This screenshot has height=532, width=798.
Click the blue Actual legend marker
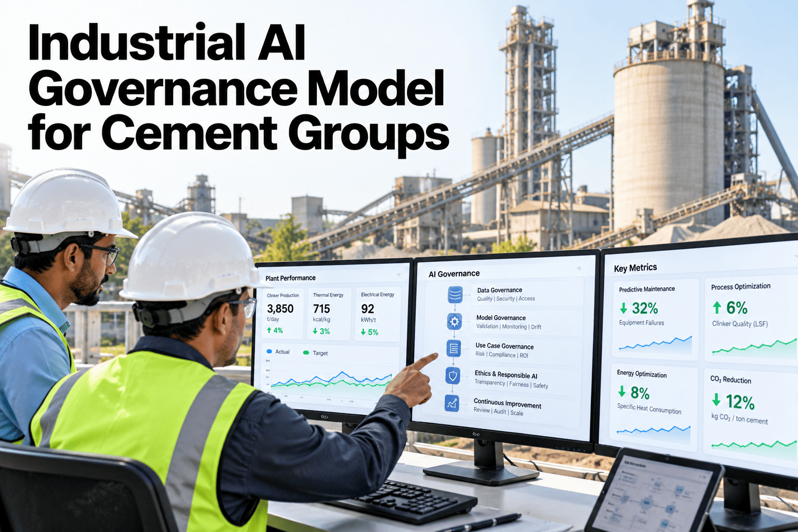click(269, 352)
